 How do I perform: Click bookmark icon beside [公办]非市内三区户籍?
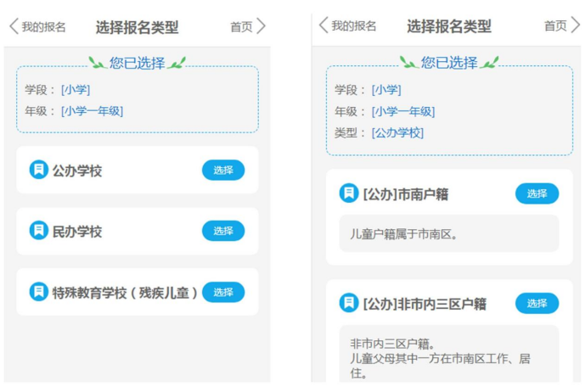(x=349, y=303)
